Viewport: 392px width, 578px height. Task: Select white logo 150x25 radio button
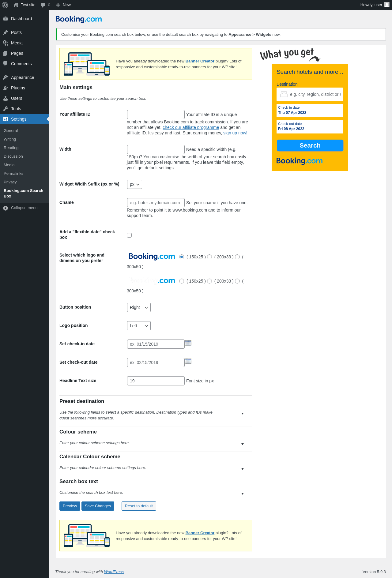[182, 281]
